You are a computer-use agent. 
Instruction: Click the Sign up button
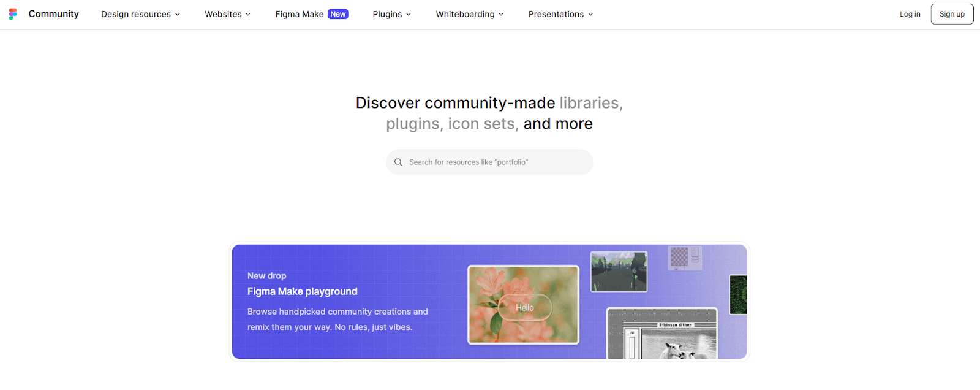952,14
